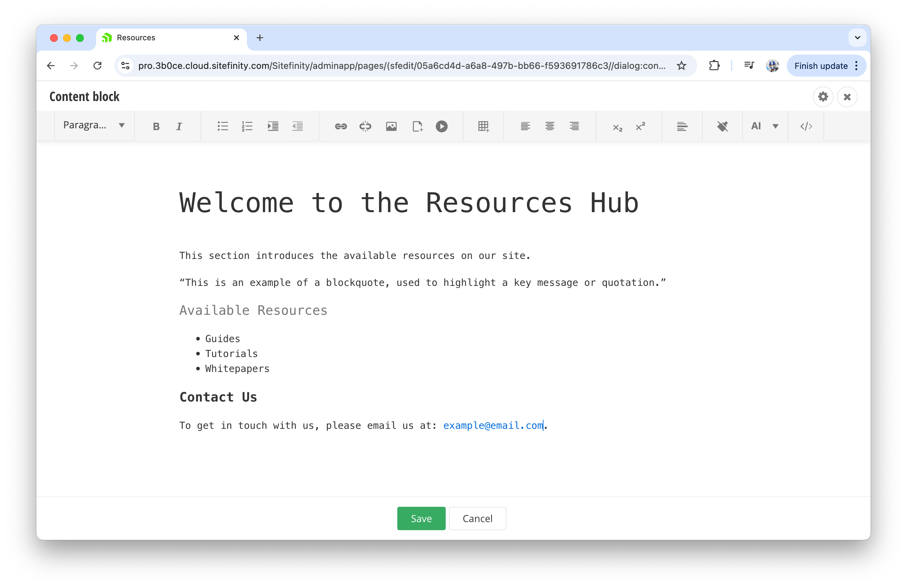The image size is (907, 588).
Task: Select the numbered list icon
Action: point(248,126)
